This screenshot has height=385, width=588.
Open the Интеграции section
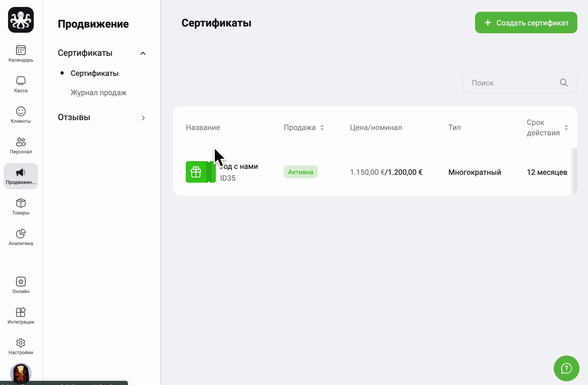pyautogui.click(x=20, y=315)
